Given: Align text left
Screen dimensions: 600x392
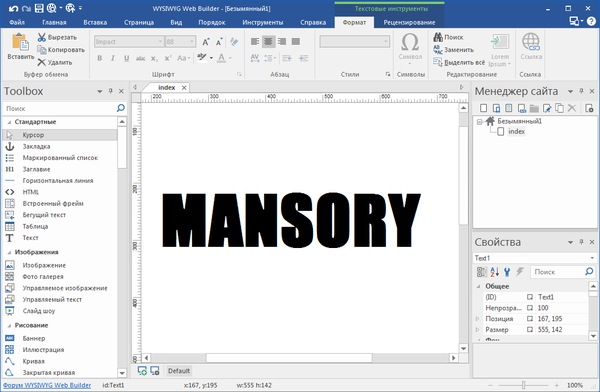Looking at the screenshot, I should pyautogui.click(x=255, y=41).
